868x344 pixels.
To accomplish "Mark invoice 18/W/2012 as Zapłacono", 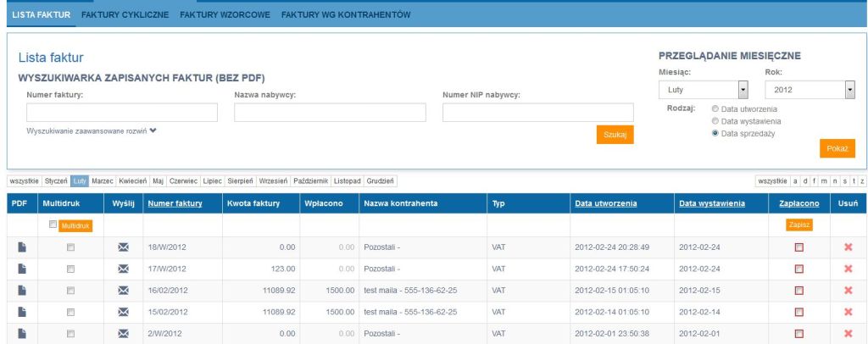I will click(798, 247).
